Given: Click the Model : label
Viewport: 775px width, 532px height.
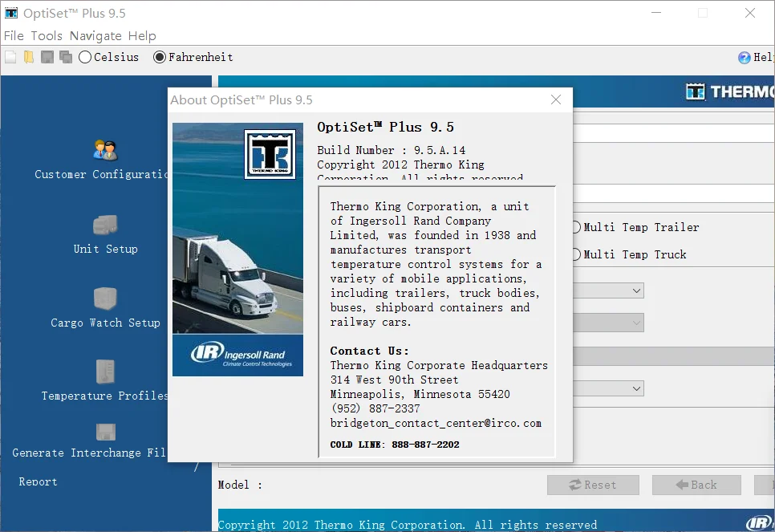Looking at the screenshot, I should [x=240, y=485].
